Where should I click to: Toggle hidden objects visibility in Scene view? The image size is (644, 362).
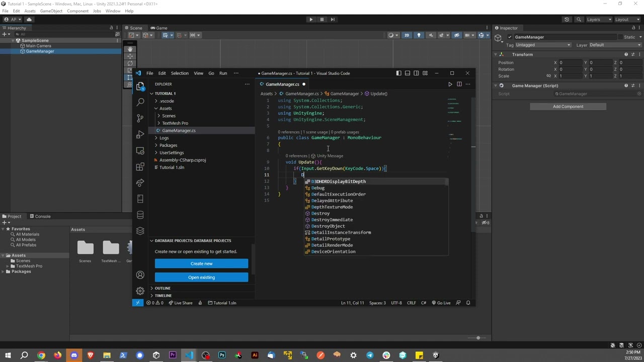click(457, 35)
